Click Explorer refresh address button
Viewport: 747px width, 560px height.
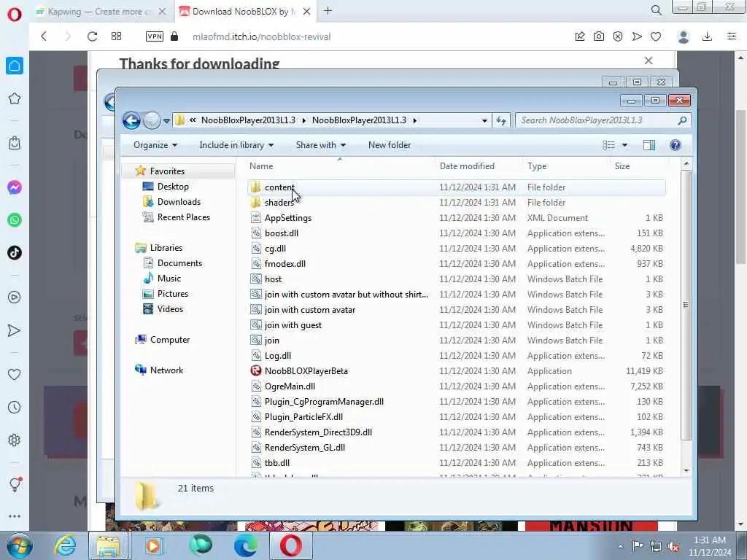tap(500, 120)
